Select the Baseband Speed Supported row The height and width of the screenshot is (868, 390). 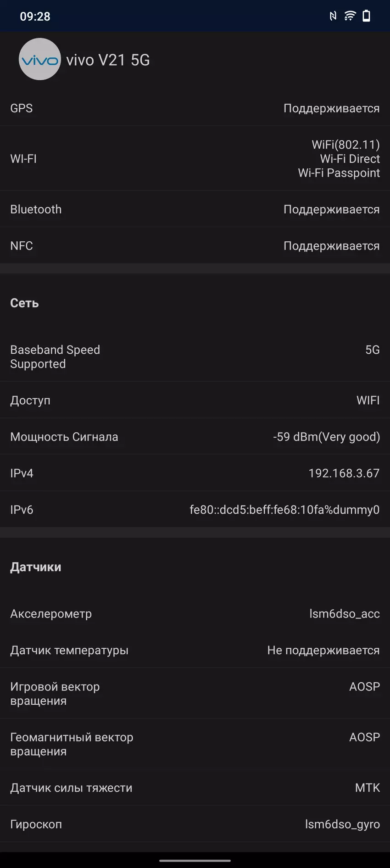195,356
